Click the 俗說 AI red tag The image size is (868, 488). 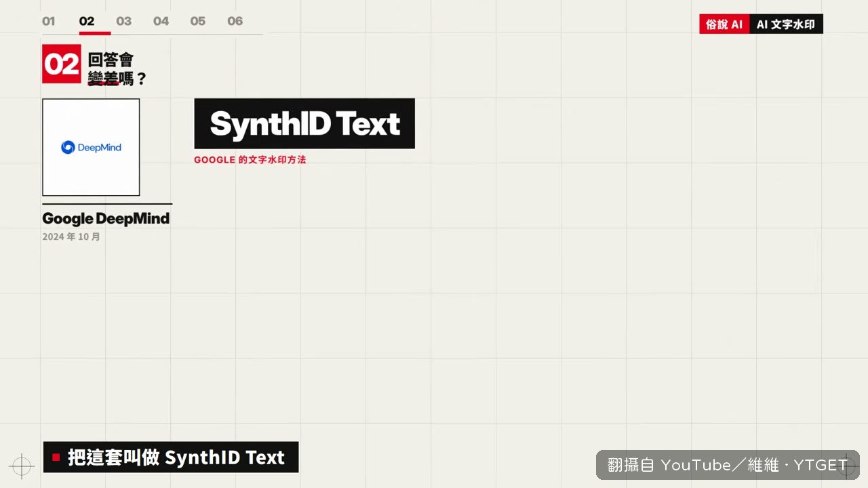(724, 24)
